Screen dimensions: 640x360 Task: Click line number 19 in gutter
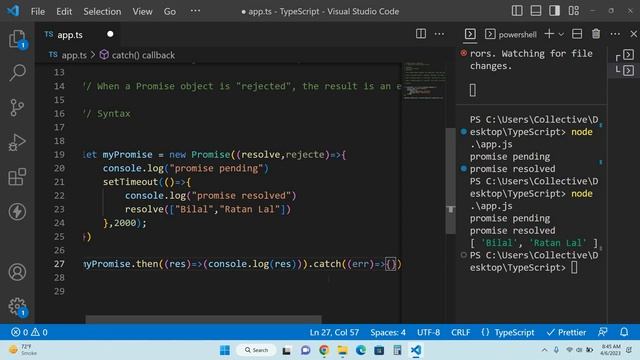coord(59,154)
